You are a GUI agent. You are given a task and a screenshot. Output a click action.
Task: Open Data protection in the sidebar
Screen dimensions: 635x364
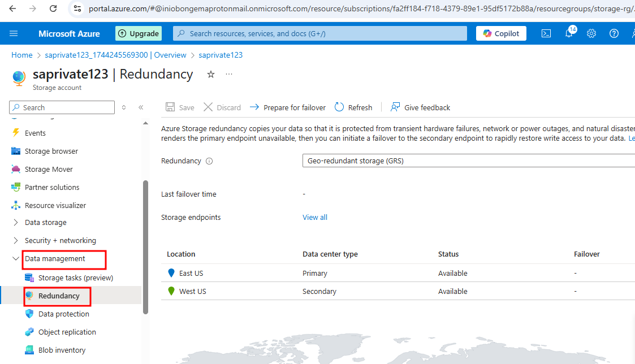point(63,314)
